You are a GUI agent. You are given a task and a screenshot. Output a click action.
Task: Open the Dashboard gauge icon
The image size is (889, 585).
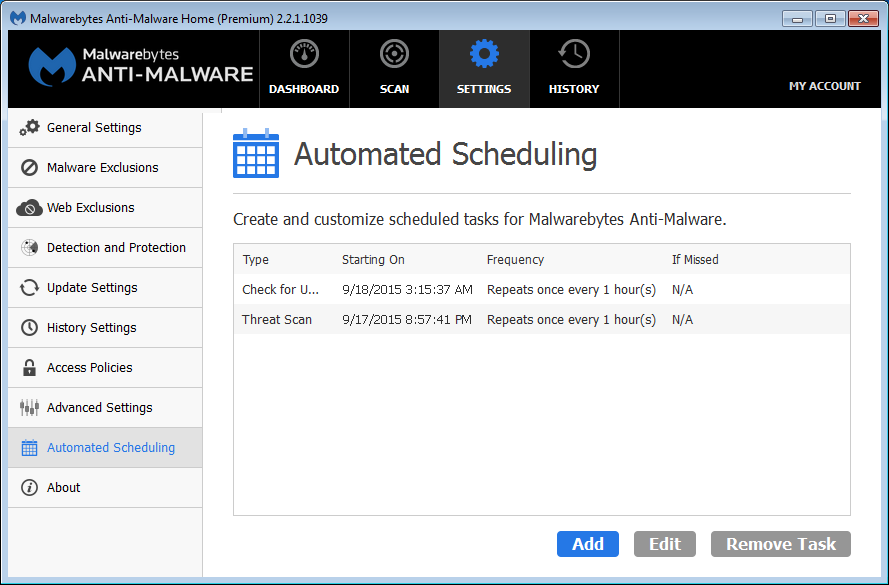(304, 54)
